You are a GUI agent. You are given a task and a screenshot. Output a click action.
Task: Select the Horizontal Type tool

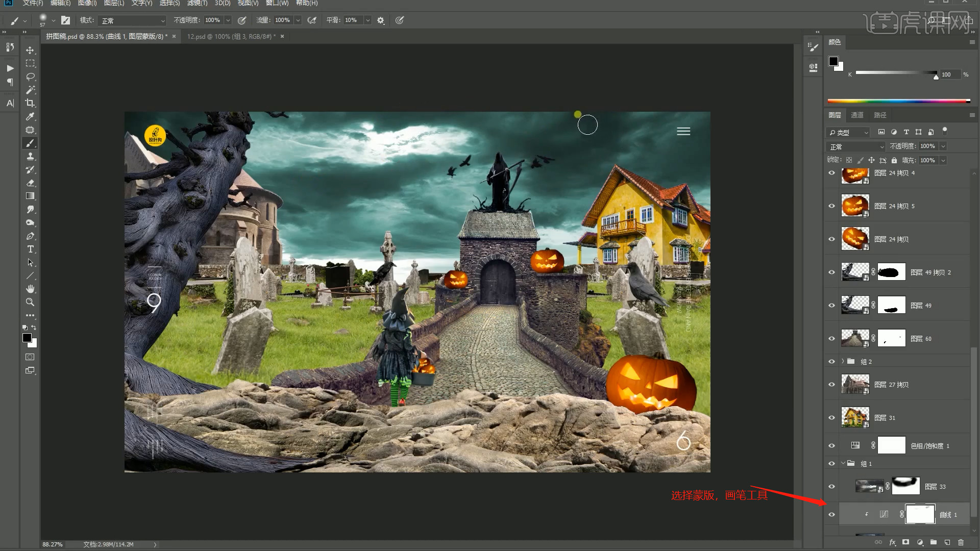click(30, 249)
